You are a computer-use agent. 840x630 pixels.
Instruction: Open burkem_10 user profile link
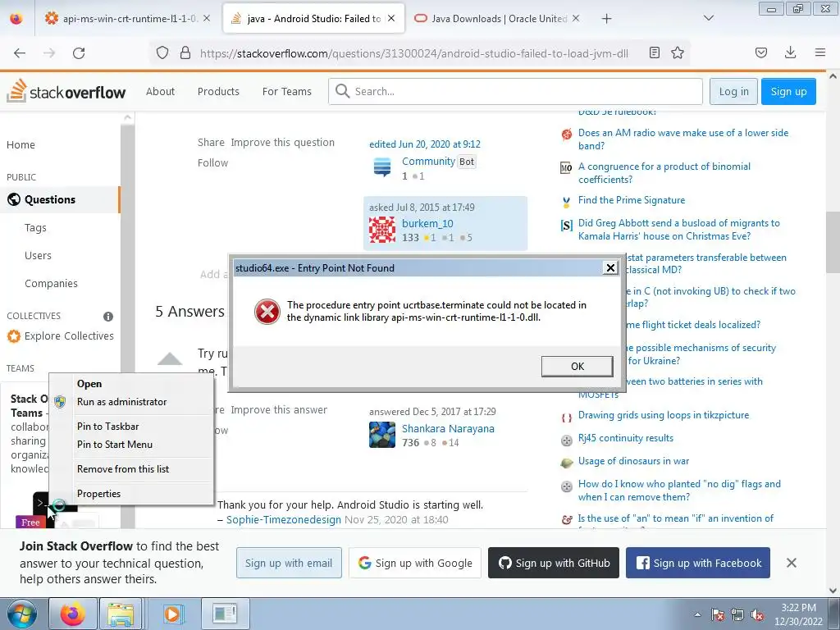point(427,223)
